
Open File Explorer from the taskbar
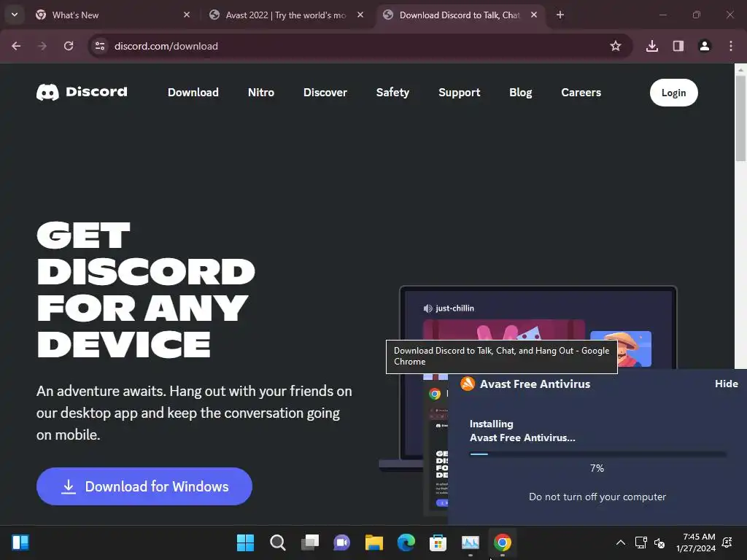(x=374, y=542)
